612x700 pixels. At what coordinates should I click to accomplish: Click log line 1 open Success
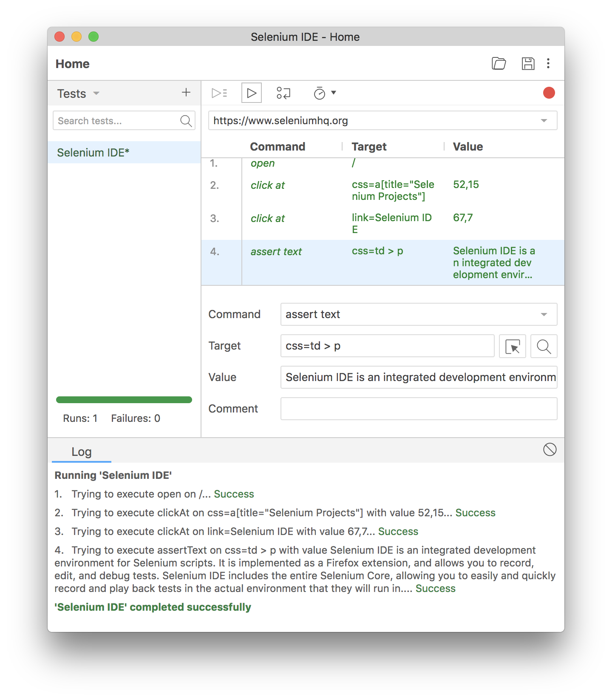(x=154, y=494)
